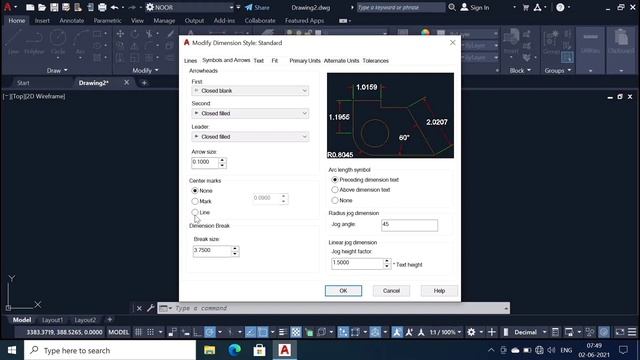The image size is (640, 360).
Task: Click the Customization hamburger icon in status bar
Action: (632, 332)
